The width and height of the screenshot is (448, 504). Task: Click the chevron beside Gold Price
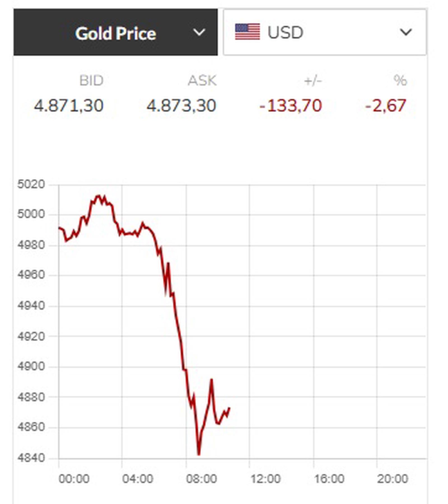point(199,32)
